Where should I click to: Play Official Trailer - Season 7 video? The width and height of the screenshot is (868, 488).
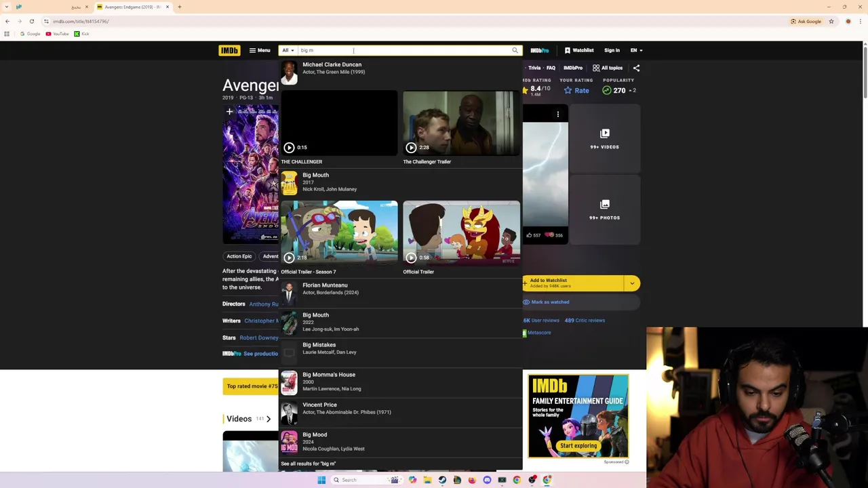(x=339, y=232)
